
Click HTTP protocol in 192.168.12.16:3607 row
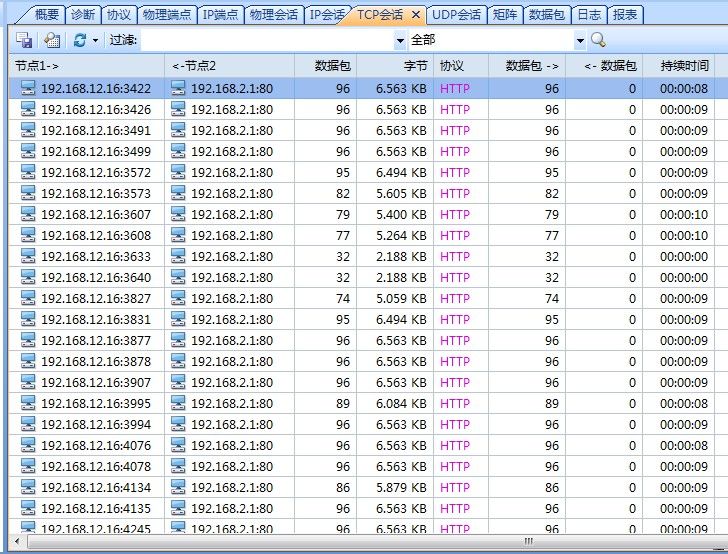pos(454,214)
